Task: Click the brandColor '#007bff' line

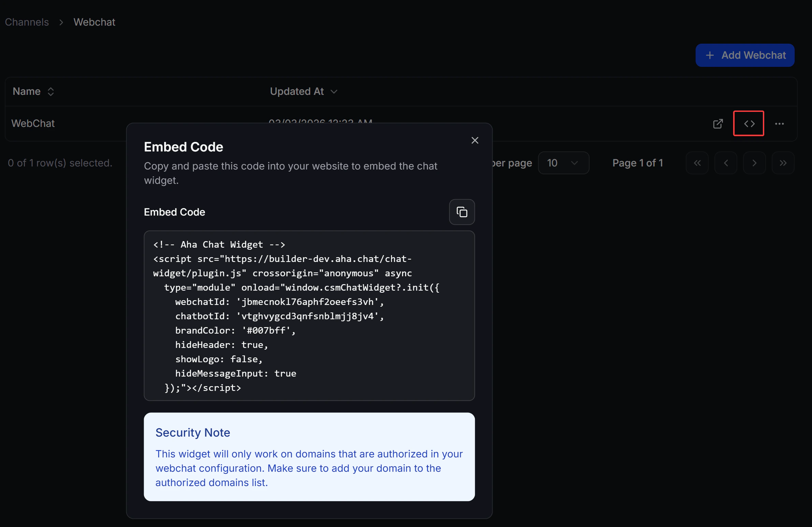Action: coord(235,331)
